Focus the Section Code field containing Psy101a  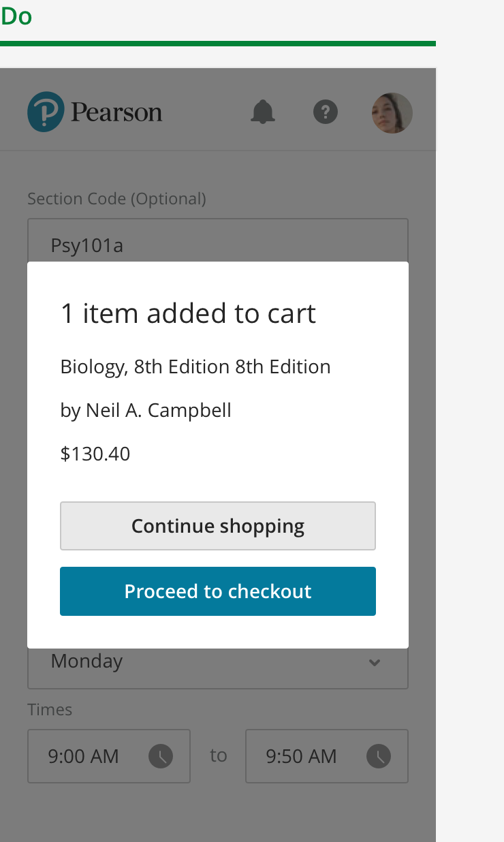coord(218,240)
